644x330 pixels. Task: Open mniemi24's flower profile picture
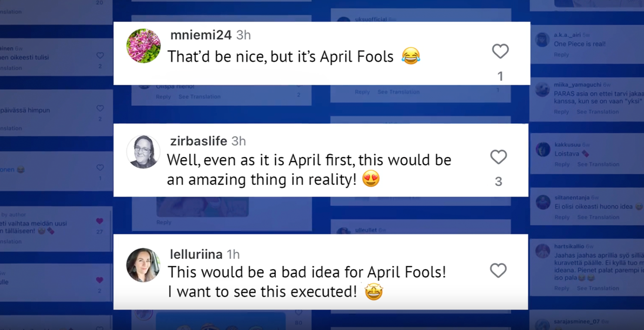pyautogui.click(x=143, y=46)
